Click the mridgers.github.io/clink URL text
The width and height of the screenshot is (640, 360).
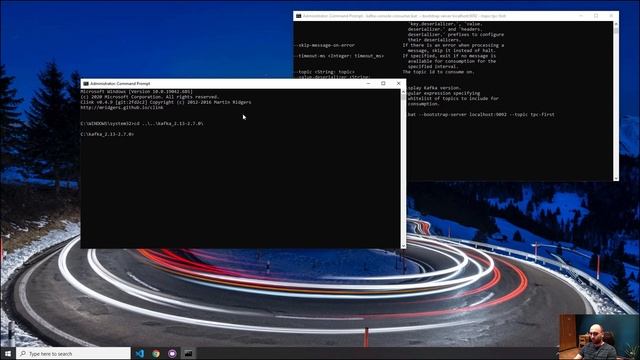pyautogui.click(x=122, y=108)
